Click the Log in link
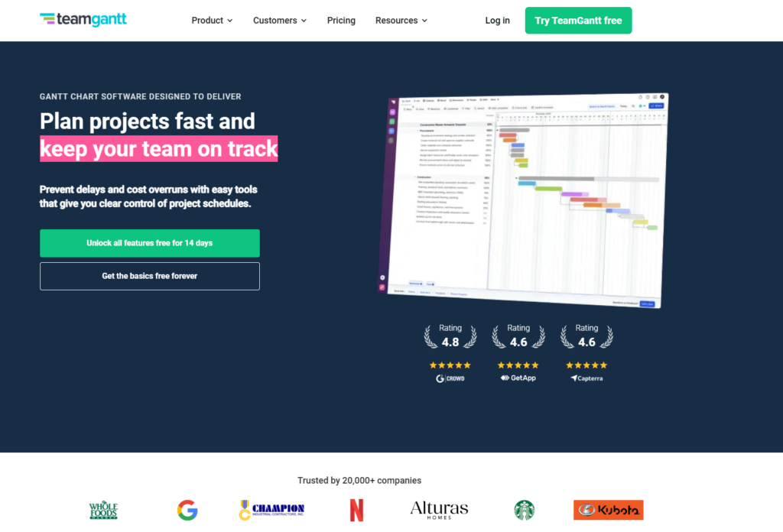 tap(497, 21)
